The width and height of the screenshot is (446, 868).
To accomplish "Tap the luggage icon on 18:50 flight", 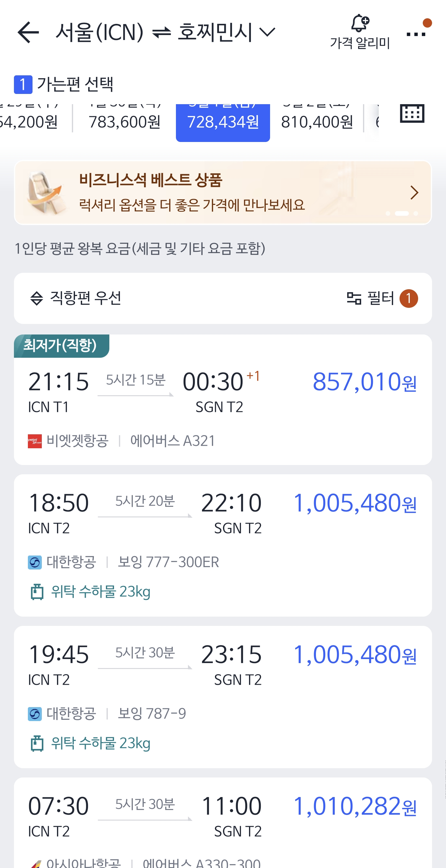I will [x=37, y=592].
